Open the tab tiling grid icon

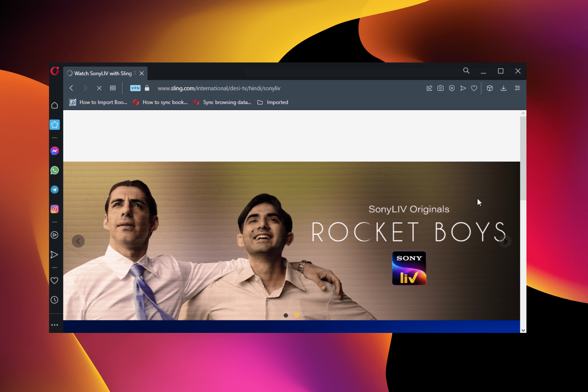113,88
